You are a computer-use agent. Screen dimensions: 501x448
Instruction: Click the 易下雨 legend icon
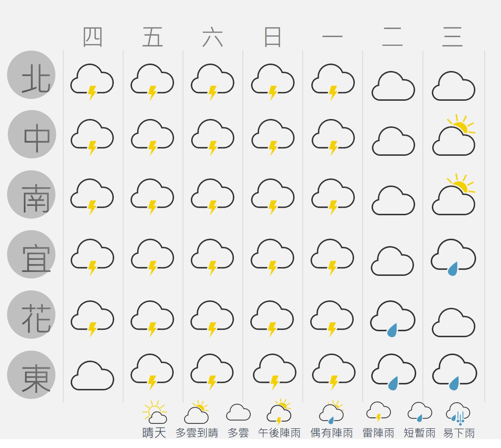(x=458, y=413)
